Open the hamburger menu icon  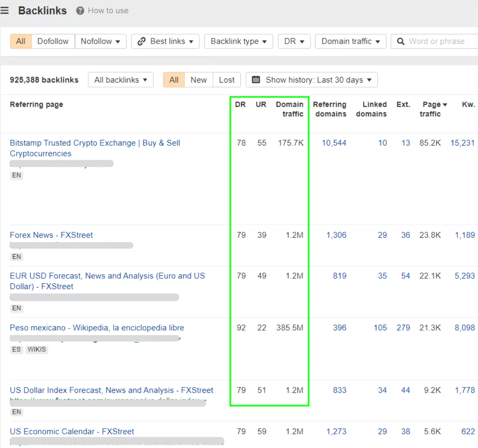click(5, 10)
